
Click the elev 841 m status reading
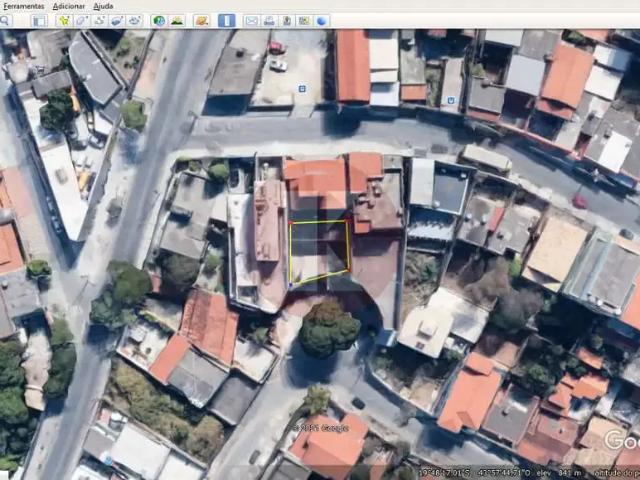[x=558, y=473]
